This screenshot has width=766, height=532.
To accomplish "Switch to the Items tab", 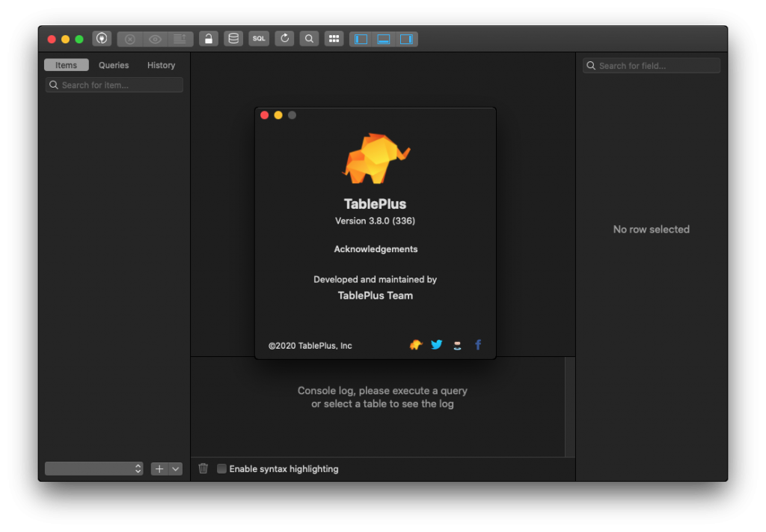I will click(x=66, y=65).
